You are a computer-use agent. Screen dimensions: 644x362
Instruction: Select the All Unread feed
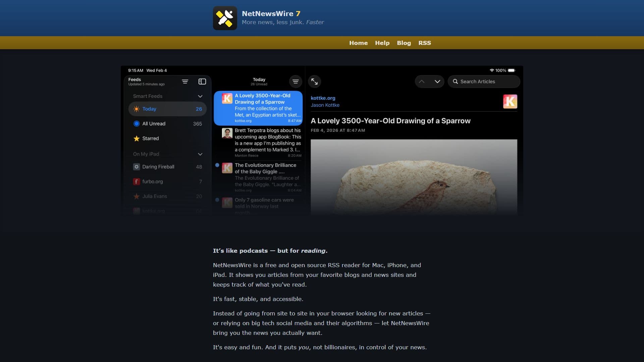click(167, 124)
